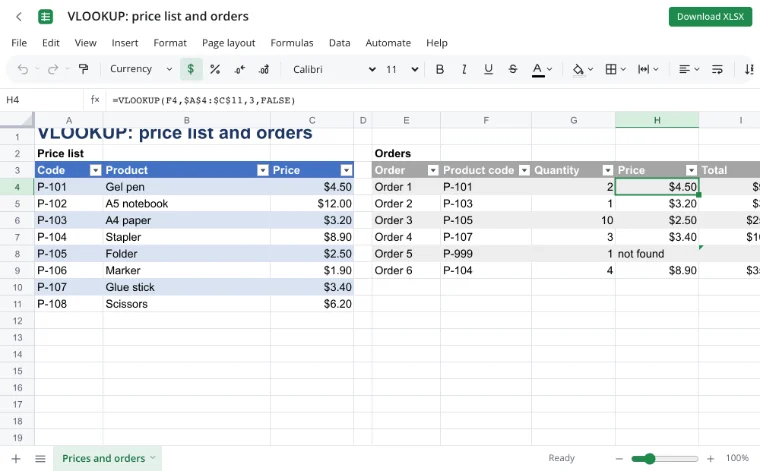Open the orders Price filter dropdown

coord(692,170)
